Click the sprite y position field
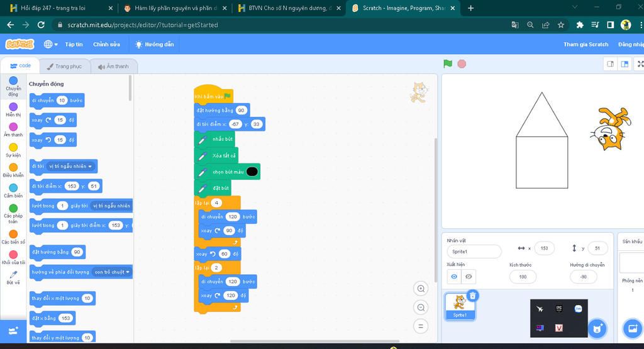The height and width of the screenshot is (349, 644). 597,248
